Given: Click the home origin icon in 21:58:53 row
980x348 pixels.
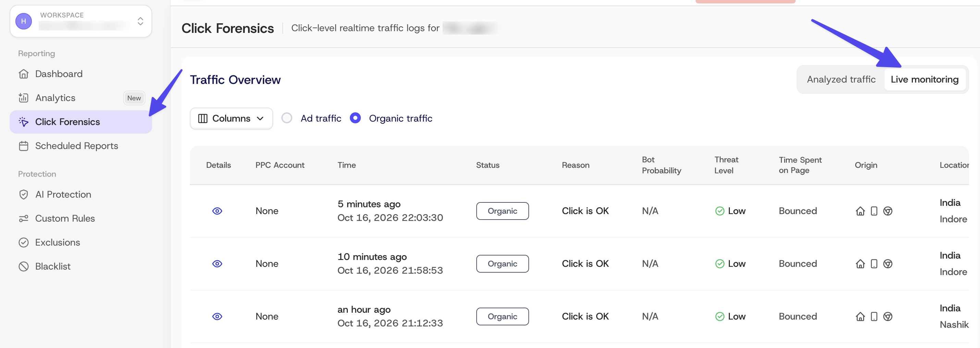Looking at the screenshot, I should [860, 263].
